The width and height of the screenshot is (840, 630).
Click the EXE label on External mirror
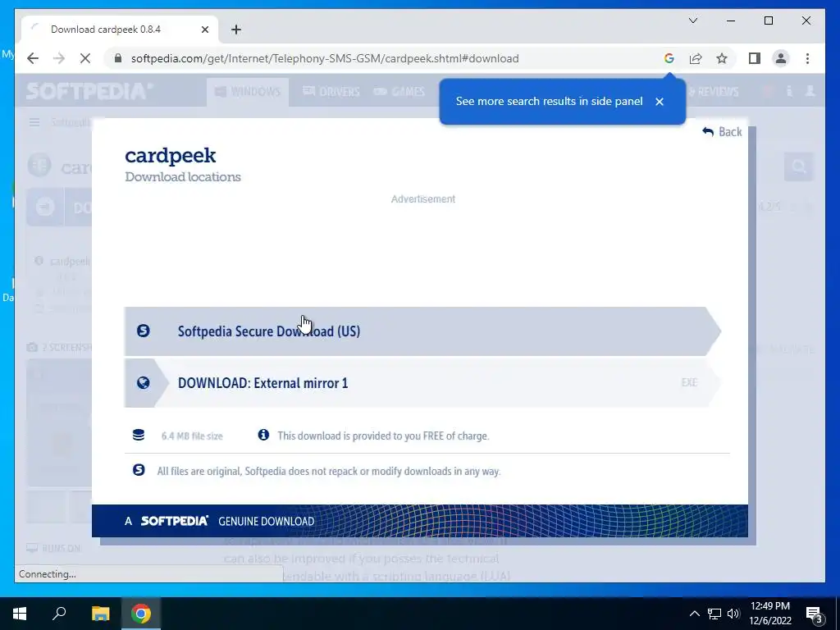coord(689,382)
